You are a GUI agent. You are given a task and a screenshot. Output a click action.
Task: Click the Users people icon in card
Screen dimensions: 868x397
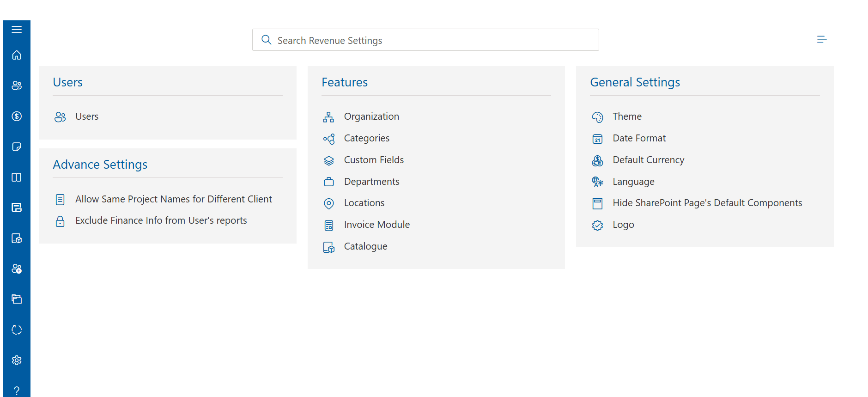pos(60,117)
